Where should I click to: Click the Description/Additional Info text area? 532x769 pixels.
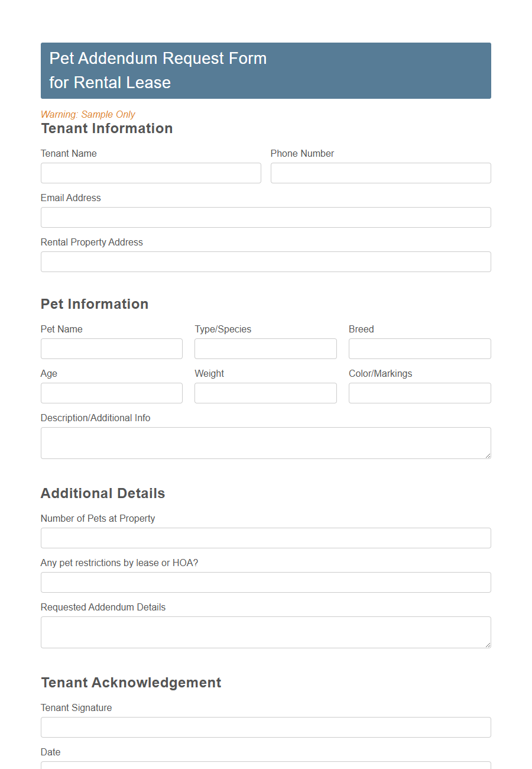click(265, 442)
